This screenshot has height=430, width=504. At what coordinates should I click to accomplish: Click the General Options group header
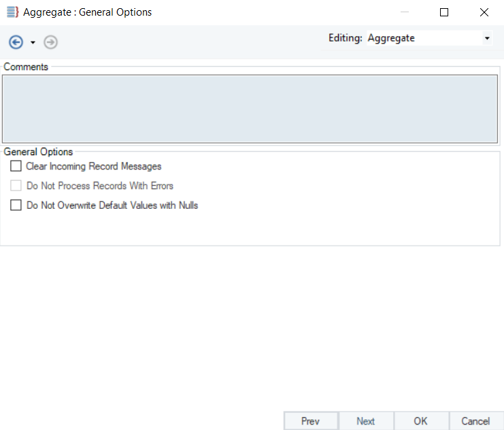38,152
